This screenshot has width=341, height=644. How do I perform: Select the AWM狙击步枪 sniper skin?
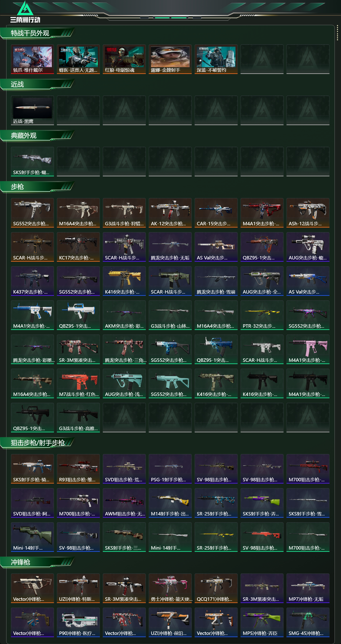coord(124,503)
